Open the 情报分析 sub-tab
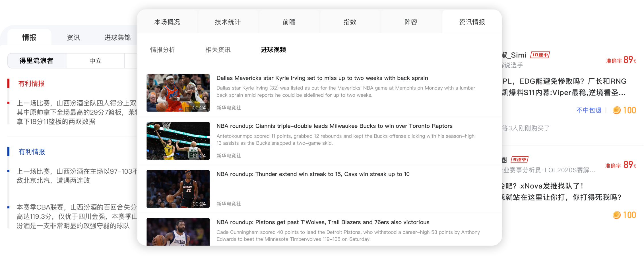Image resolution: width=644 pixels, height=257 pixels. coord(163,50)
